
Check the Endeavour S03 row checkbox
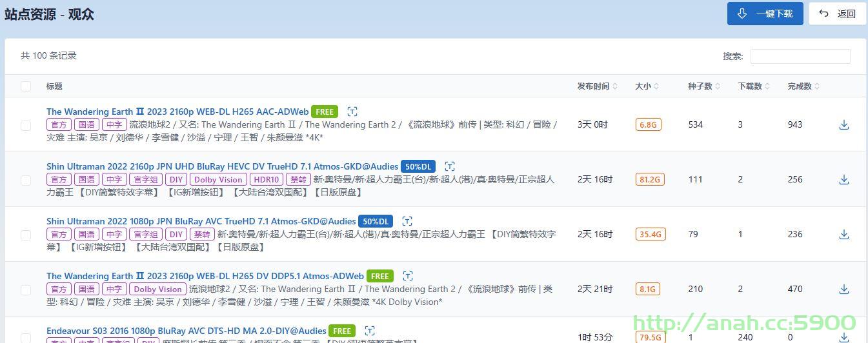click(x=26, y=338)
